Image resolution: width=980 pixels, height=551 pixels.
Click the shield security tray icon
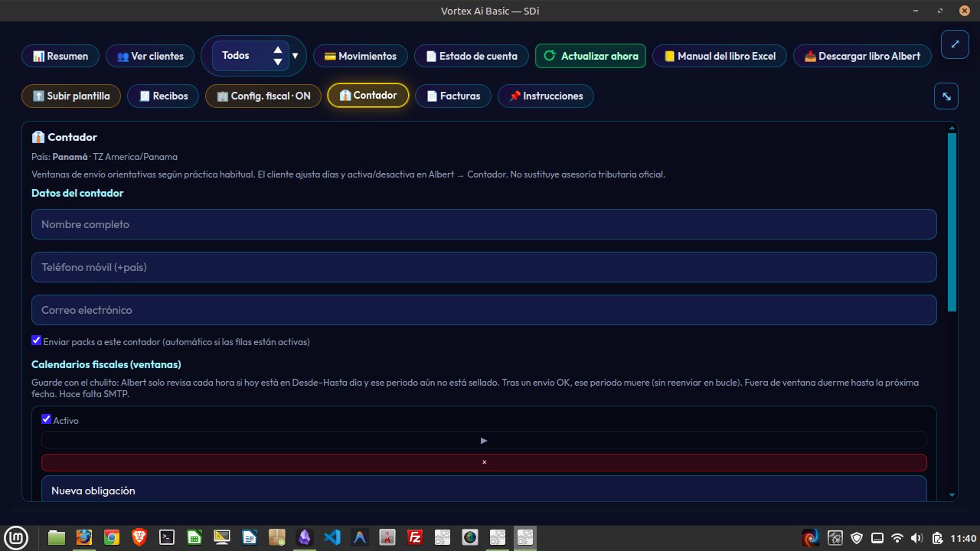point(857,538)
